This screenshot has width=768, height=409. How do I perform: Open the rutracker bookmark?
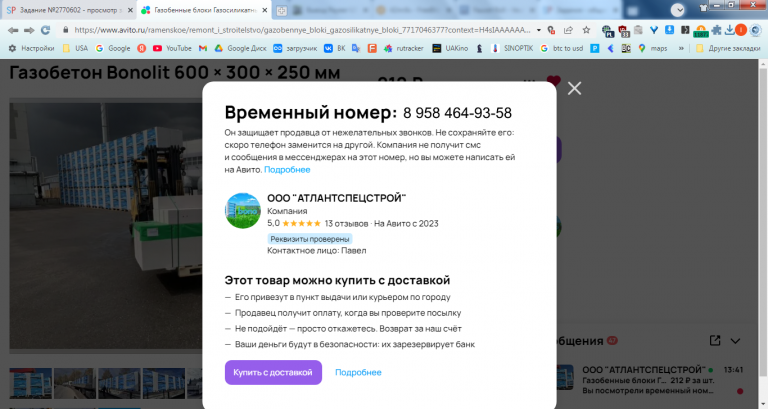[405, 48]
